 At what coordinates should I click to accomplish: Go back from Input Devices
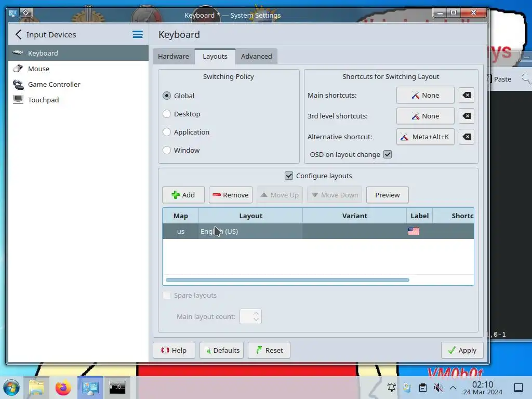[x=18, y=34]
